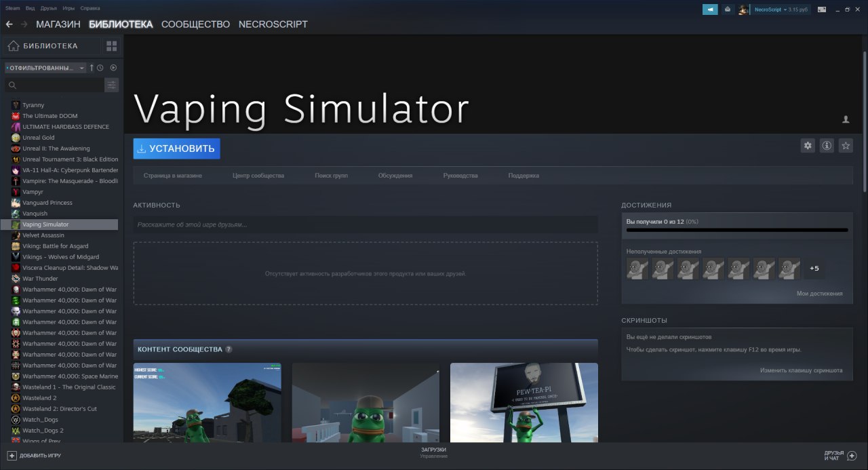Click Мои достижения link
This screenshot has width=868, height=470.
(820, 294)
